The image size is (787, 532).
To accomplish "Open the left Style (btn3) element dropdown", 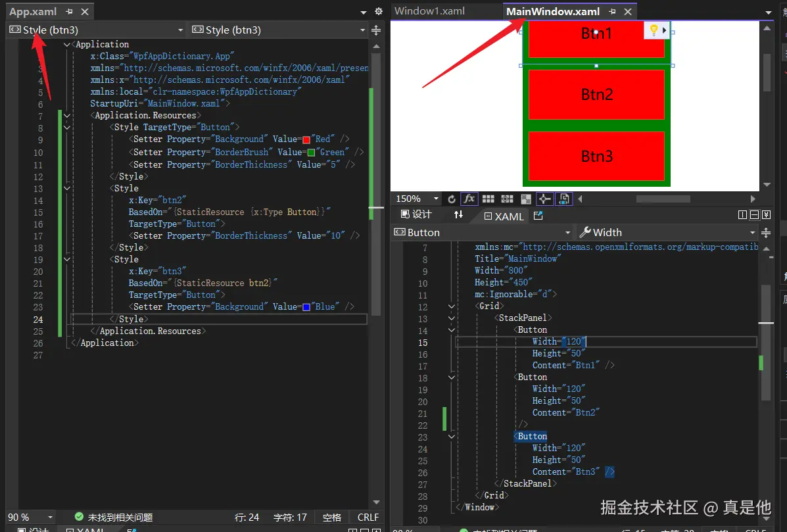I will click(180, 30).
